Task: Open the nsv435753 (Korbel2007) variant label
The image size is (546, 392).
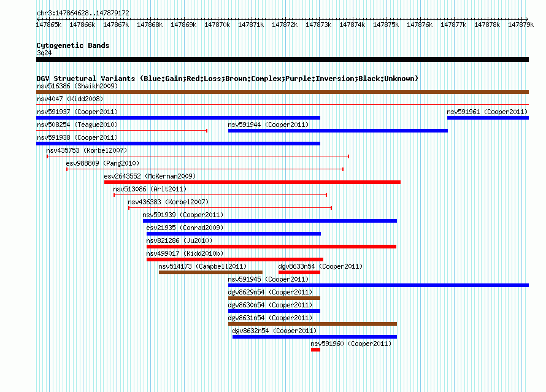Action: click(87, 150)
